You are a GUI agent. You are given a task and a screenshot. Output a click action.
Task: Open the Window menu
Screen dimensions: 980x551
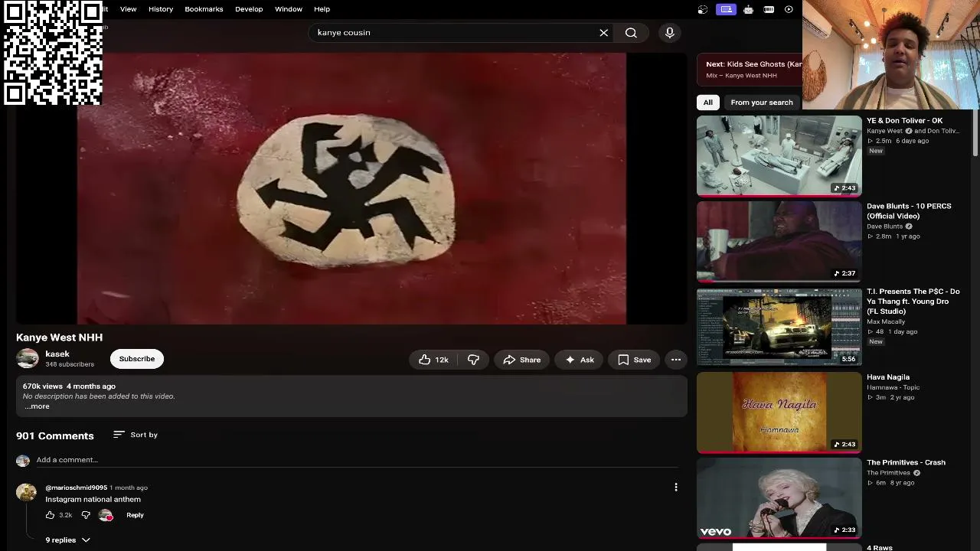click(x=289, y=9)
